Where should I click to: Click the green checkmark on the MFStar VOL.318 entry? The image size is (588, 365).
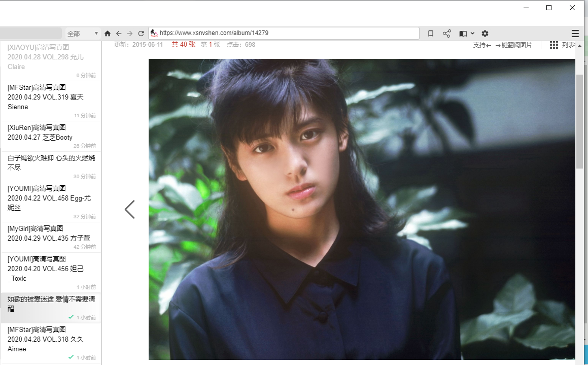71,357
